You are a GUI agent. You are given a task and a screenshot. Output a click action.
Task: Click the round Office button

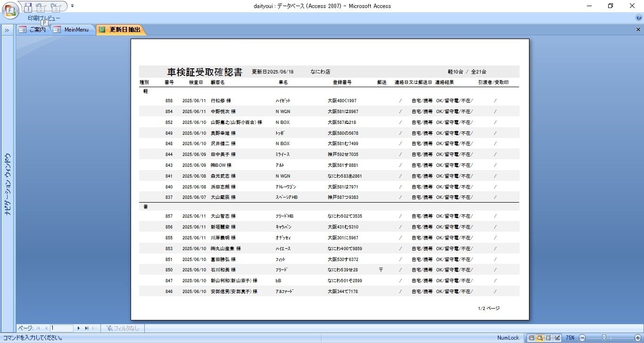coord(10,10)
